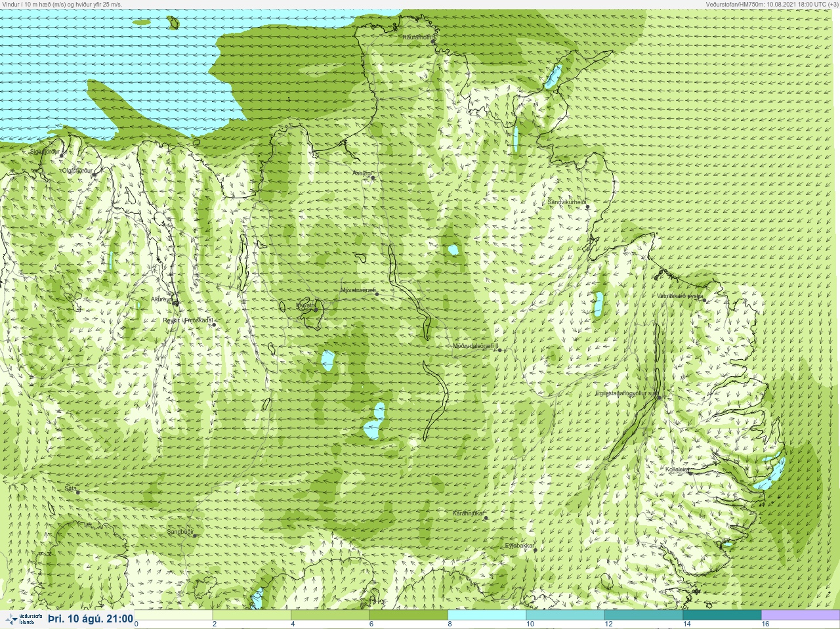This screenshot has height=629, width=840.
Task: Select the 6–8 m/s legend color swatch
Action: tap(408, 615)
